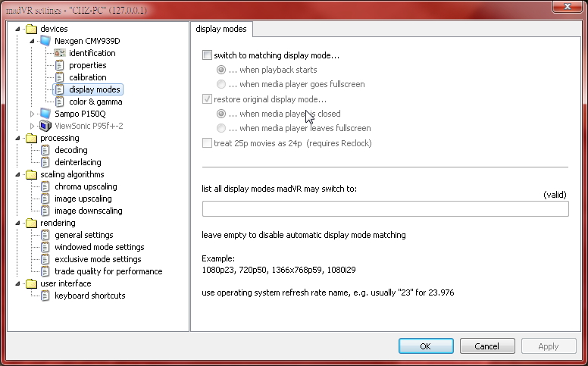Collapse the rendering tree section
The image size is (588, 366).
coord(18,223)
